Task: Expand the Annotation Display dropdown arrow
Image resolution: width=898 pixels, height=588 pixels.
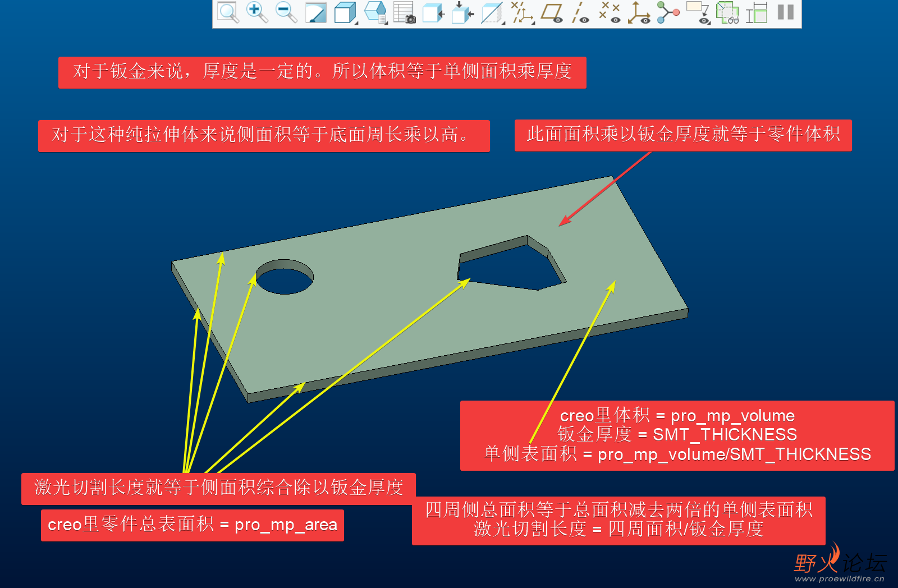Action: [x=708, y=22]
